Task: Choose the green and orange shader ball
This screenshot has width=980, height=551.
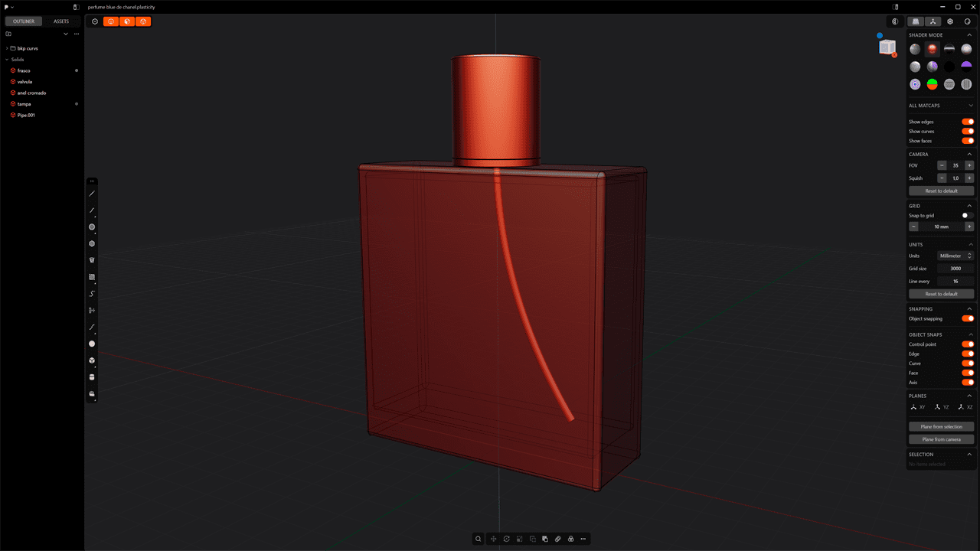Action: pos(933,84)
